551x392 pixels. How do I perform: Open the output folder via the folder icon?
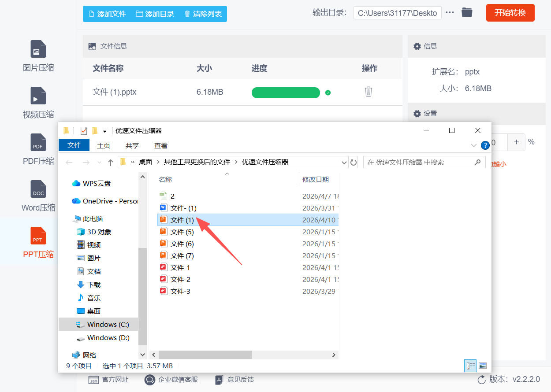pos(467,13)
